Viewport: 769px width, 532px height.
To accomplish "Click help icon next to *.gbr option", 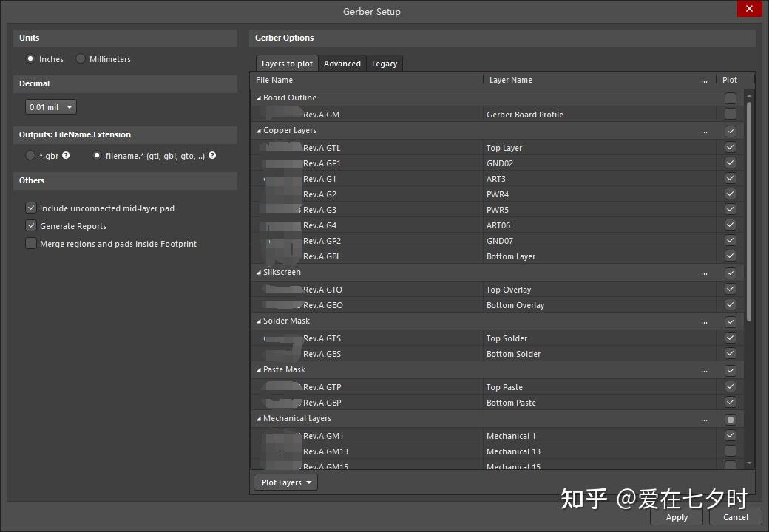I will 66,156.
